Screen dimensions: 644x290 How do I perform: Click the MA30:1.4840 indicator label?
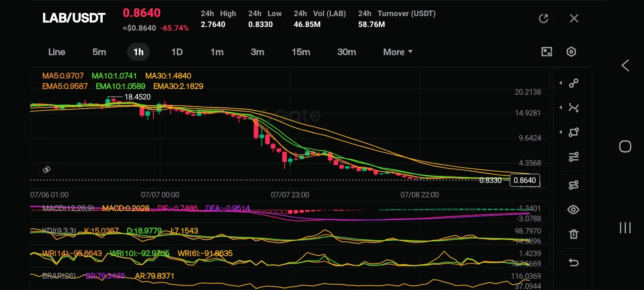[168, 76]
